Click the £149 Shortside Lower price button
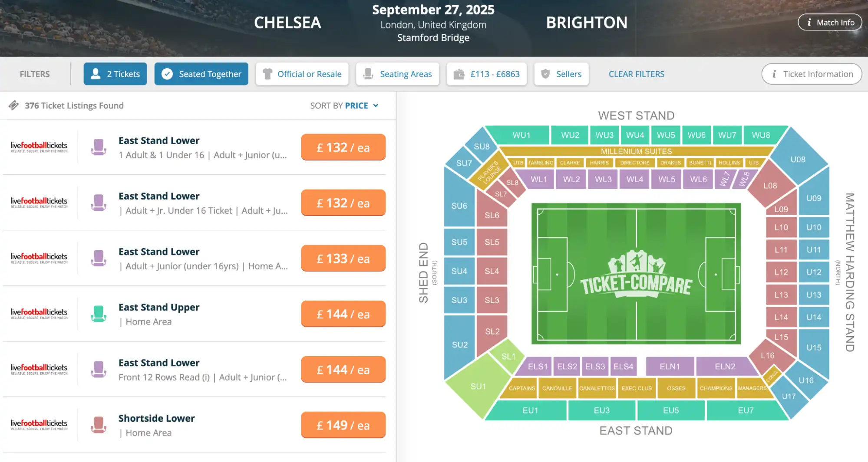 343,425
